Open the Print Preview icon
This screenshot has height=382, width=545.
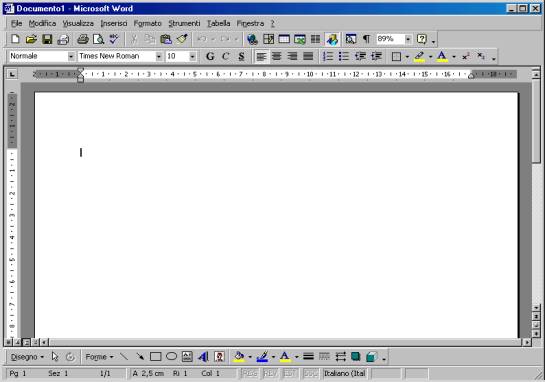pyautogui.click(x=98, y=39)
